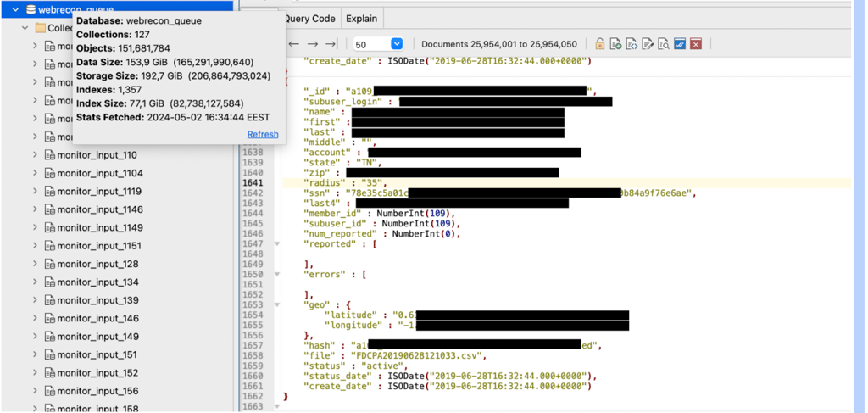Viewport: 868px width, 413px height.
Task: Collapse the "geo" object fold arrow
Action: (277, 304)
